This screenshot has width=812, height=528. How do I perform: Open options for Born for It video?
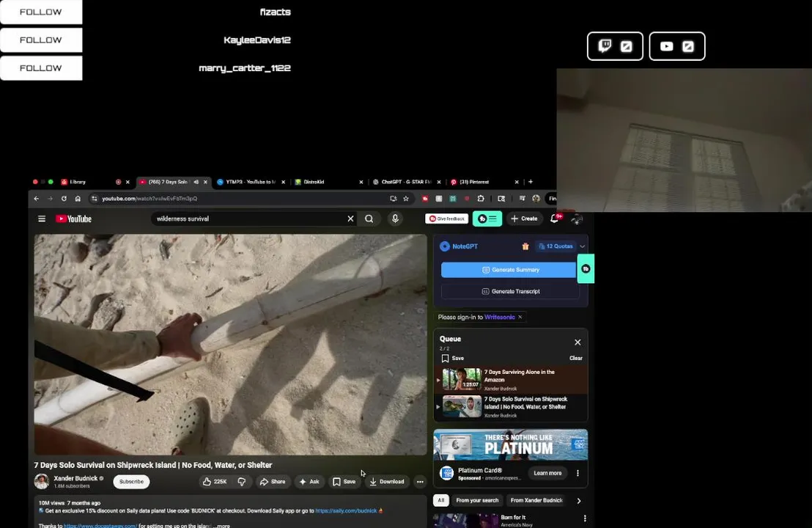(585, 518)
